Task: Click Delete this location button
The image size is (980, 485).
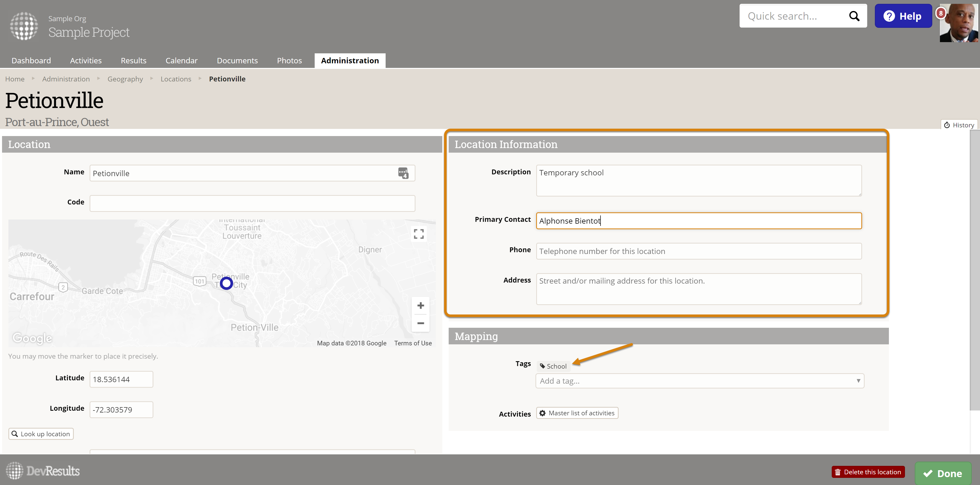Action: click(868, 472)
